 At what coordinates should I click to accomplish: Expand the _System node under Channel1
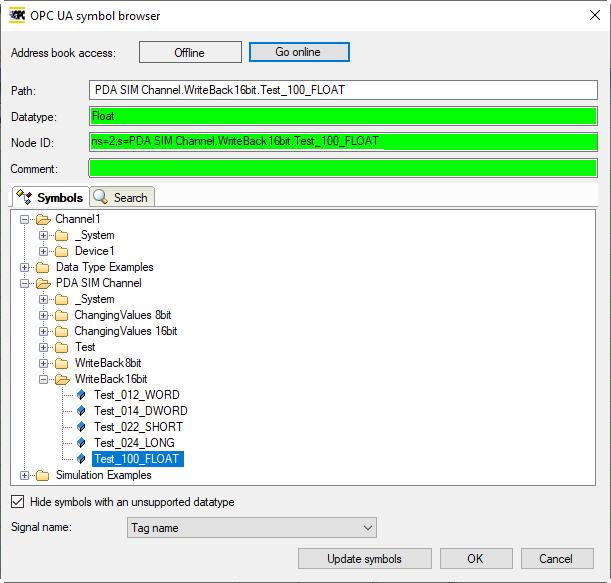[x=43, y=235]
